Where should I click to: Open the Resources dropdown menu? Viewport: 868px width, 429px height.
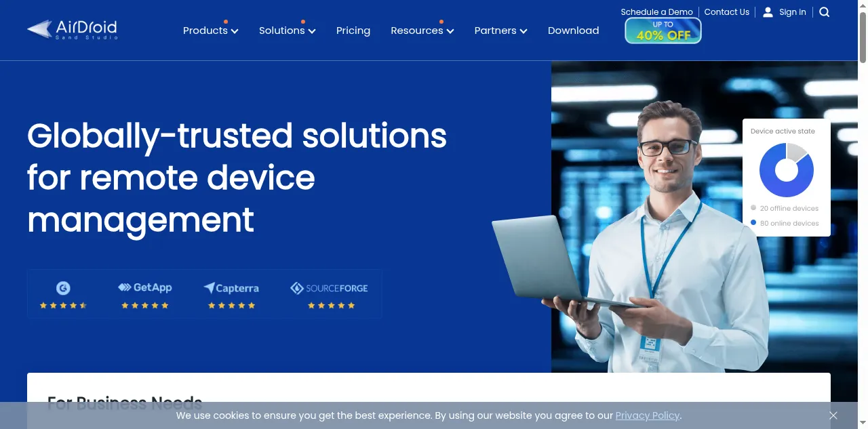pyautogui.click(x=422, y=30)
